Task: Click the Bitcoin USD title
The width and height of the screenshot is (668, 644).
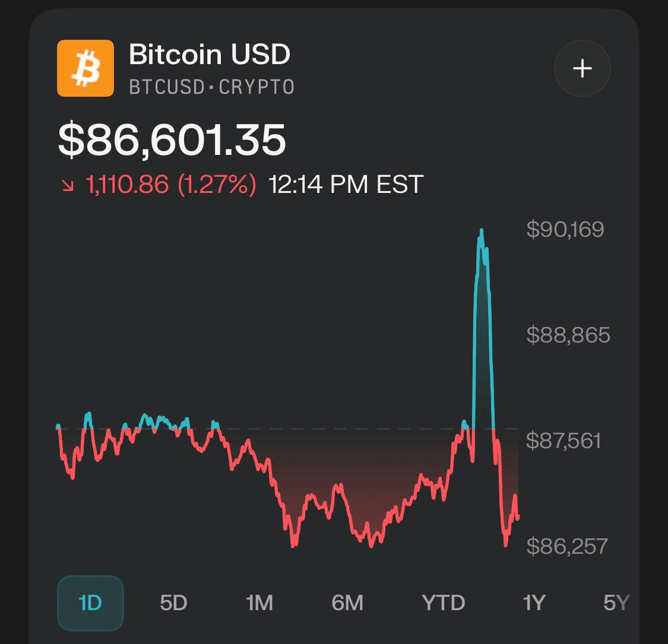Action: [210, 55]
